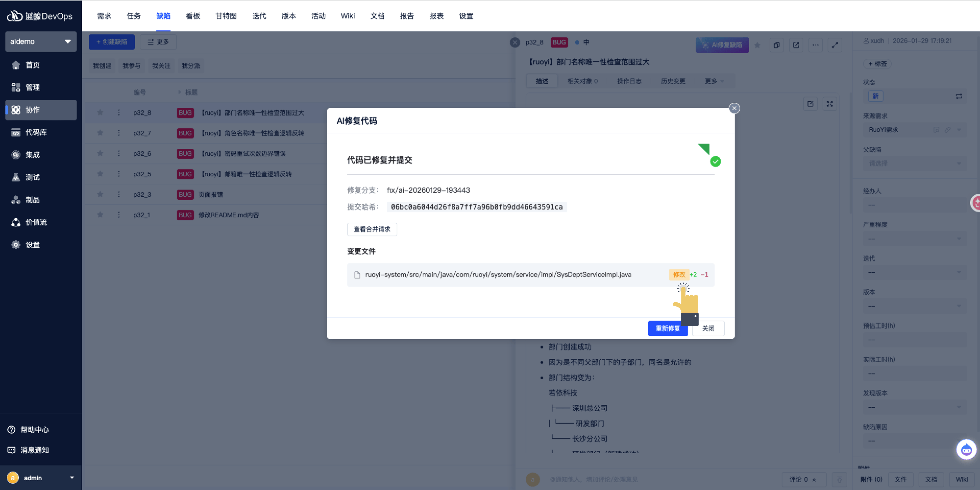This screenshot has width=980, height=490.
Task: Click 查看合并请求 button
Action: point(372,229)
